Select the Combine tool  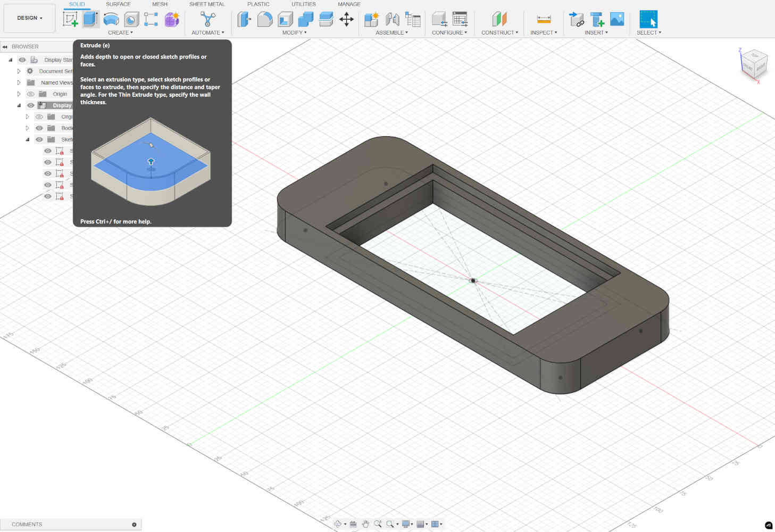pyautogui.click(x=305, y=20)
